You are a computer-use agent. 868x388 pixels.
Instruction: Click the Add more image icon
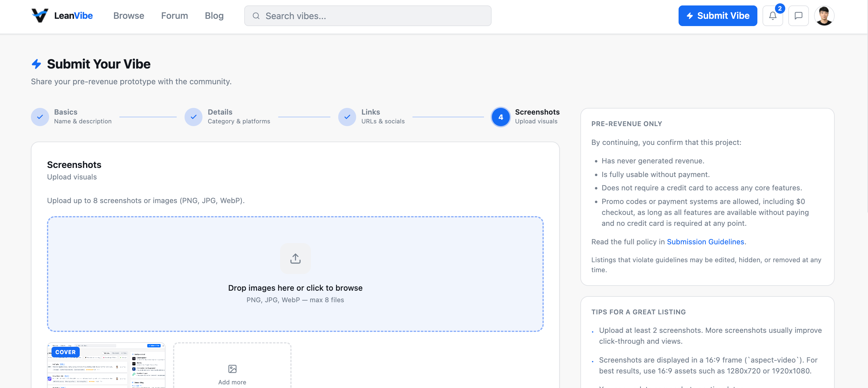click(232, 369)
